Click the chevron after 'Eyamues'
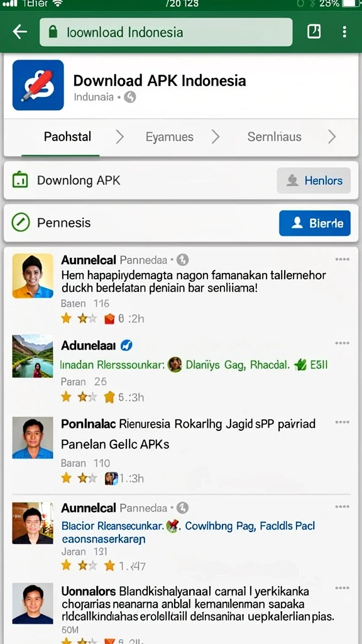Screen dimensions: 362x644 pyautogui.click(x=216, y=136)
